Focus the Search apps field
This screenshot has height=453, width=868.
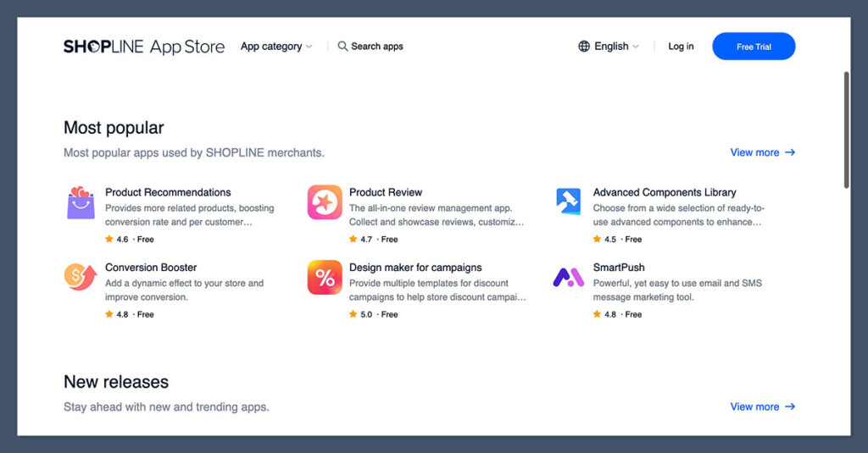(370, 47)
